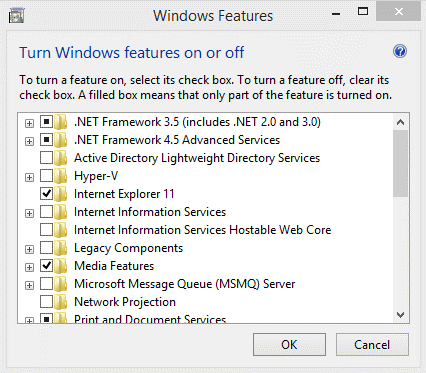Expand the Legacy Components node

click(29, 250)
